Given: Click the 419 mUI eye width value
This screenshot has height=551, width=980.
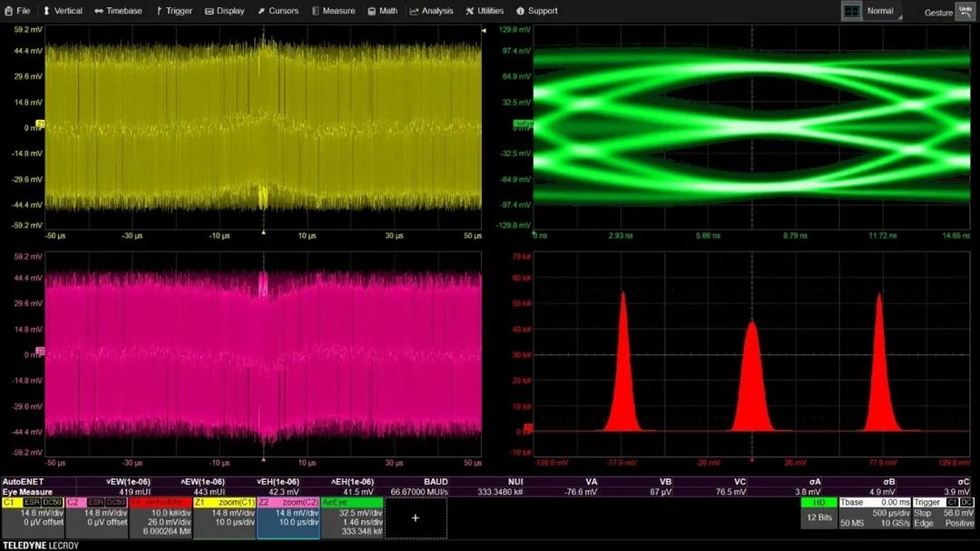Looking at the screenshot, I should [134, 492].
